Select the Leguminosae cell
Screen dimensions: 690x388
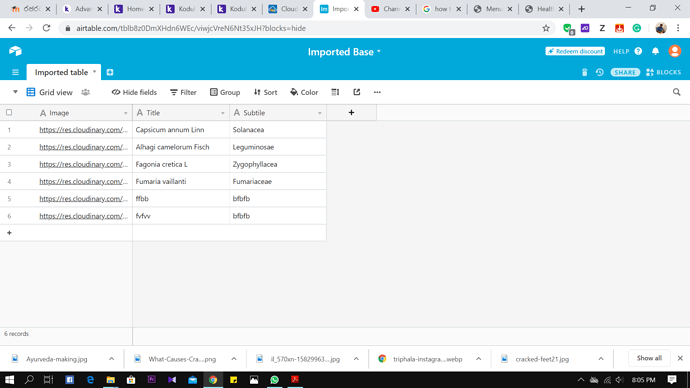pyautogui.click(x=278, y=147)
